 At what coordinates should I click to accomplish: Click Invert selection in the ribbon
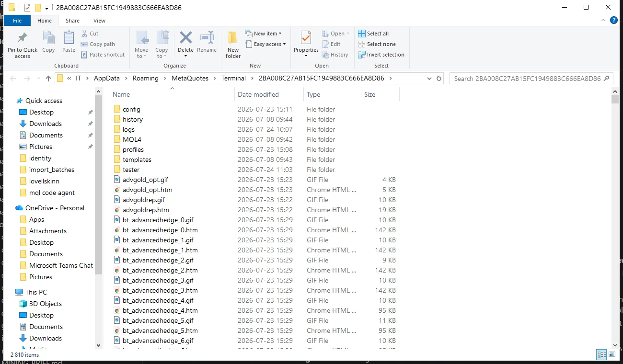(381, 55)
